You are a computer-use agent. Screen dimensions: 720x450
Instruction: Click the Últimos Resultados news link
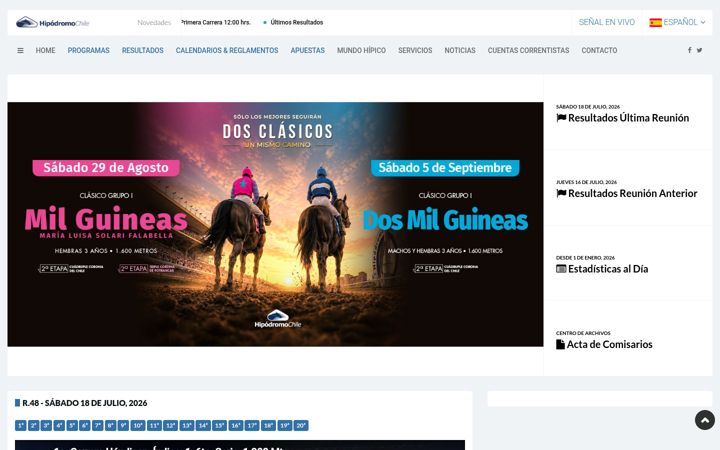point(297,22)
